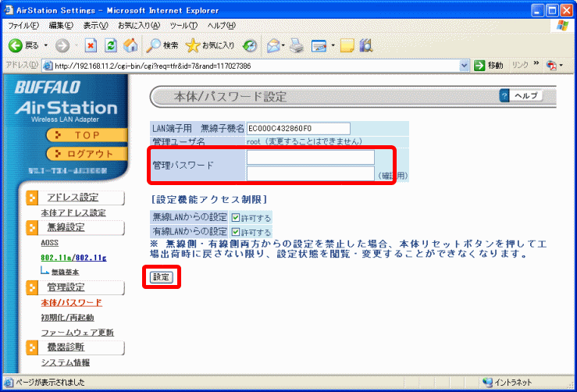Open the 初期化/再起動 link
577x392 pixels.
pos(67,318)
